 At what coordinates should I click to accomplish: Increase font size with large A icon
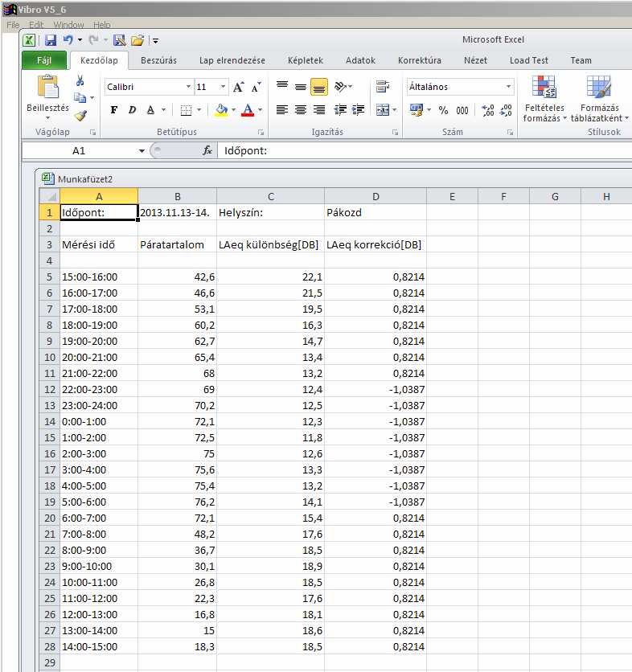tap(238, 87)
